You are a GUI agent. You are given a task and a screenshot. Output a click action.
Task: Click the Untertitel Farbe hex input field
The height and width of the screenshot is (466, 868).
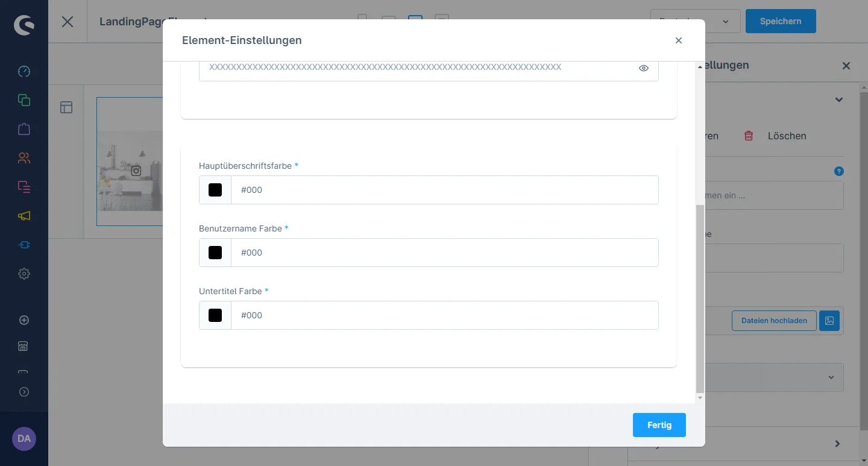pyautogui.click(x=445, y=315)
